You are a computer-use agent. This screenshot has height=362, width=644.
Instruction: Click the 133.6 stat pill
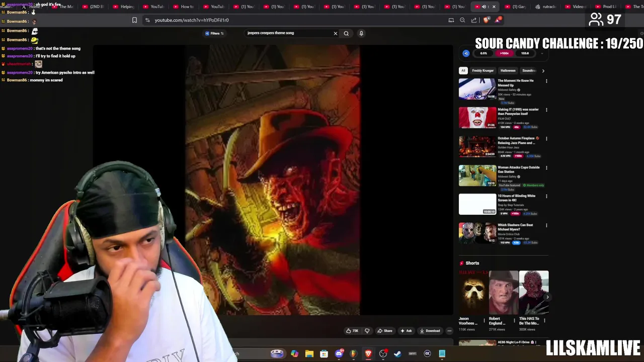point(525,53)
